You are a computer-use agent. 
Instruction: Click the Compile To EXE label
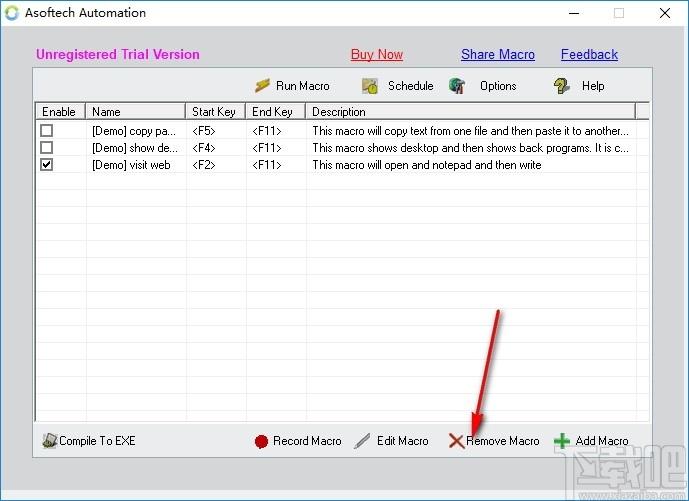coord(97,441)
